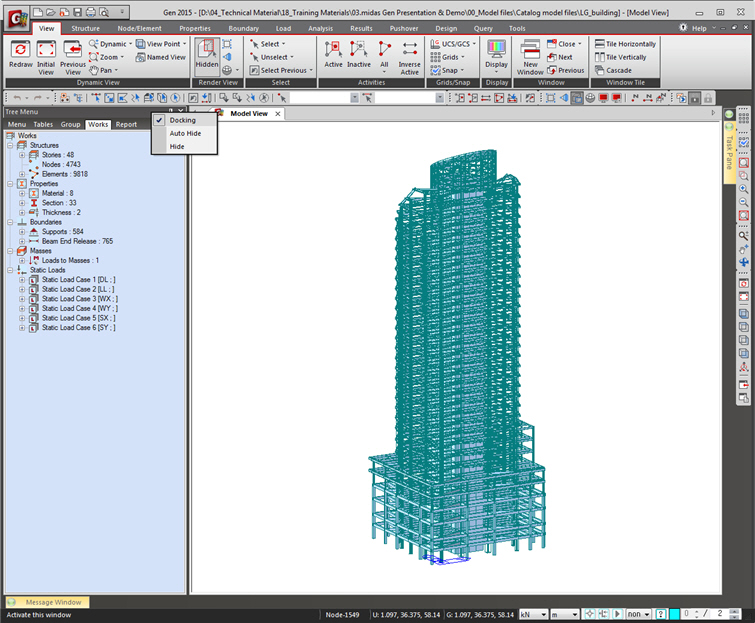
Task: Click the Cascade window button
Action: pos(618,70)
